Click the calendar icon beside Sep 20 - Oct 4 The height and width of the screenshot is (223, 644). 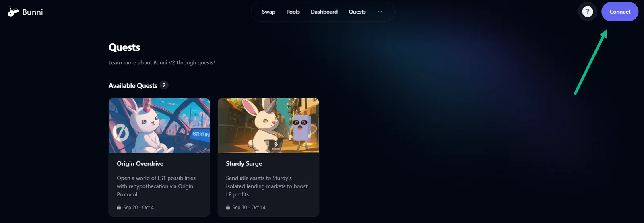point(119,207)
